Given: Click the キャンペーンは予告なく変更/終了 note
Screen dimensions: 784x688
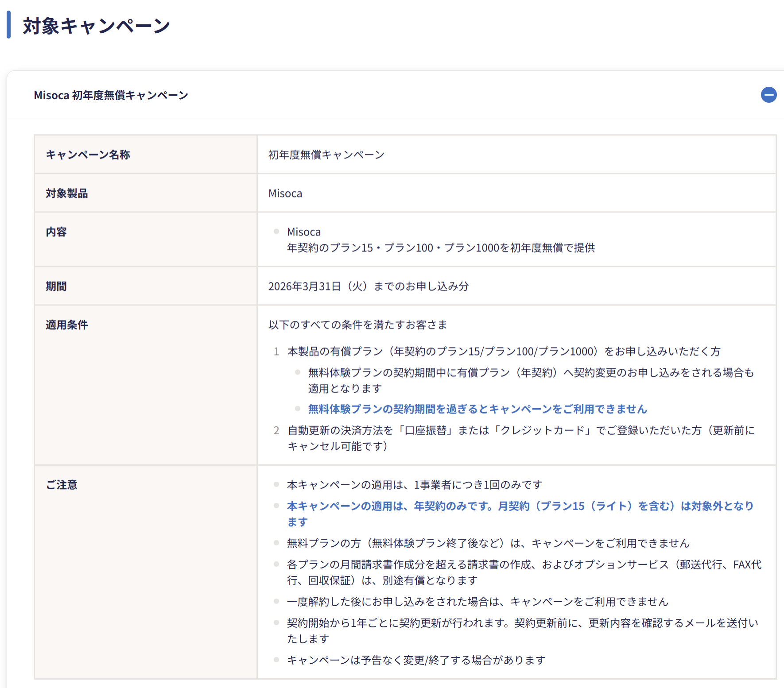Looking at the screenshot, I should tap(416, 660).
